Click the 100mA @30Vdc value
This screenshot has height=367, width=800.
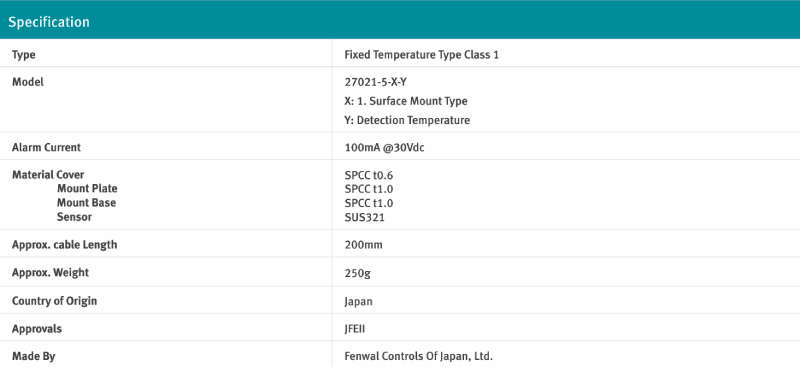385,148
